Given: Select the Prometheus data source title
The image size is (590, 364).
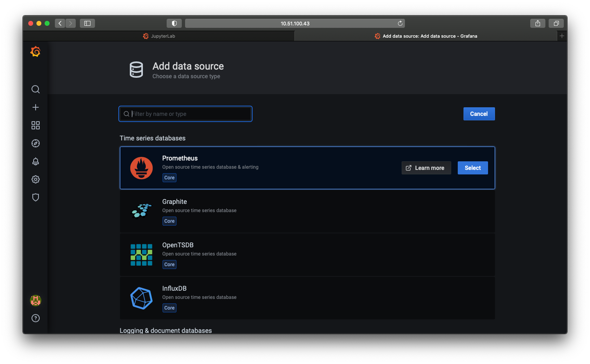Looking at the screenshot, I should 180,158.
